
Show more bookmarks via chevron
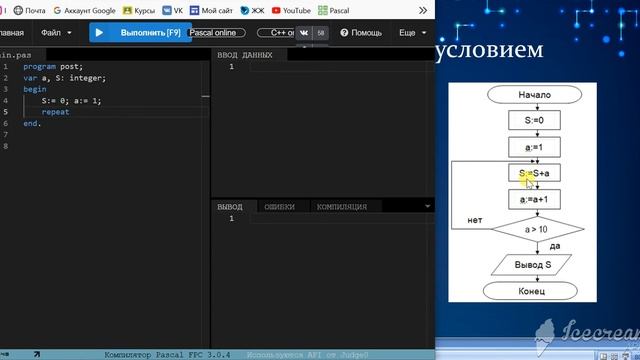click(x=423, y=10)
